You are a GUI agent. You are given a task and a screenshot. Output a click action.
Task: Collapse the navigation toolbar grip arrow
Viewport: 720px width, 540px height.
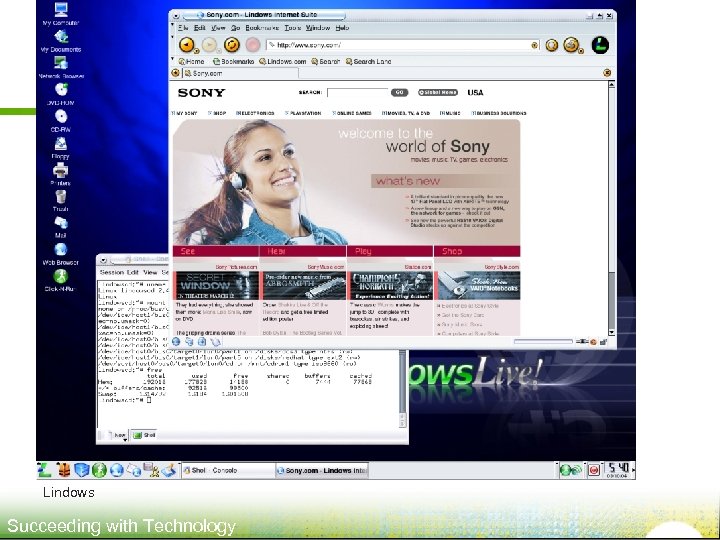tap(173, 37)
